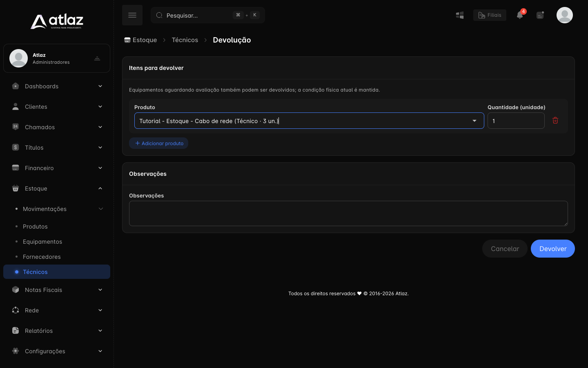Select Técnicos in the Estoque submenu
The image size is (588, 368).
pos(57,272)
